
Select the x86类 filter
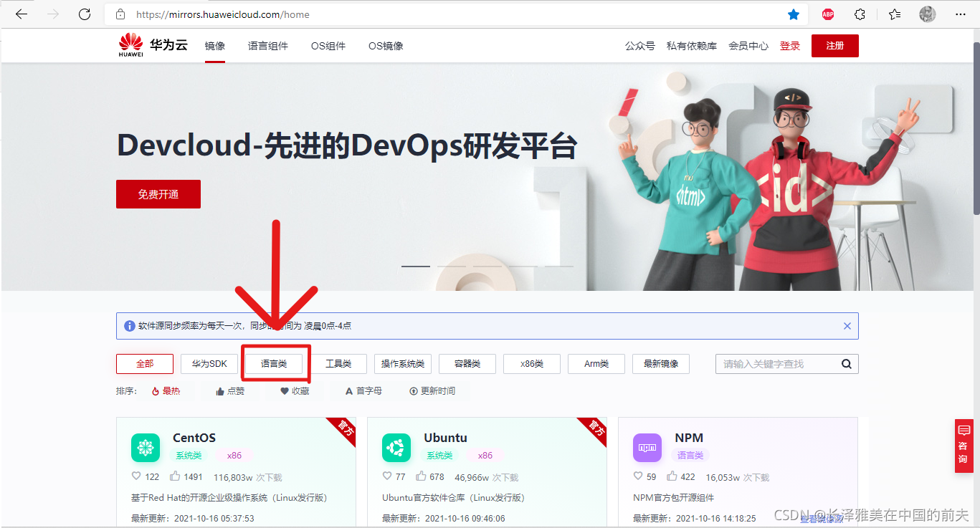(x=532, y=364)
